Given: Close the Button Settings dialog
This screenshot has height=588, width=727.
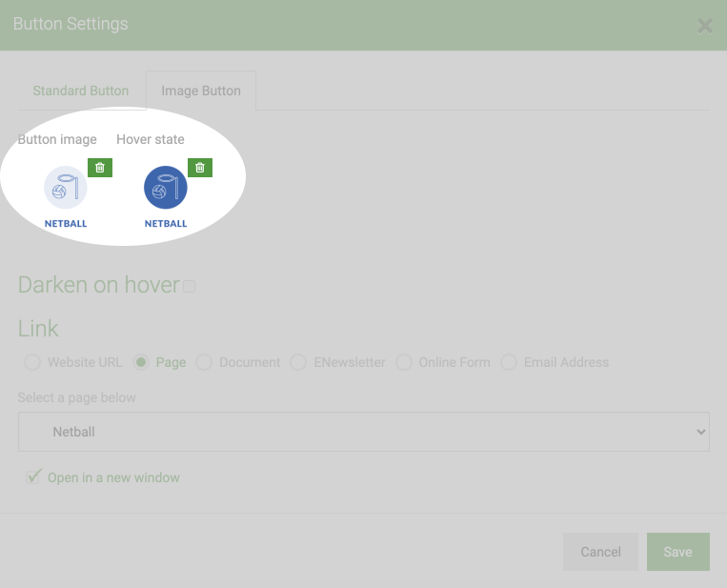Looking at the screenshot, I should click(705, 26).
